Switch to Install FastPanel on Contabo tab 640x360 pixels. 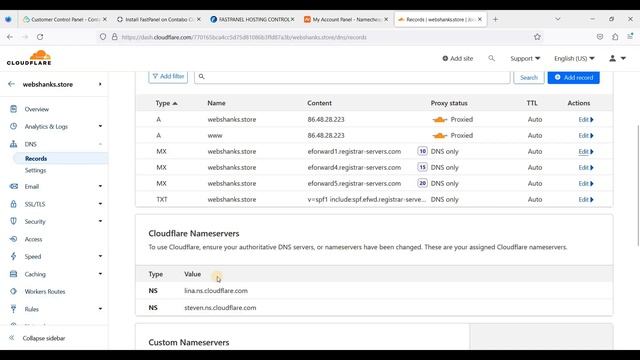158,19
